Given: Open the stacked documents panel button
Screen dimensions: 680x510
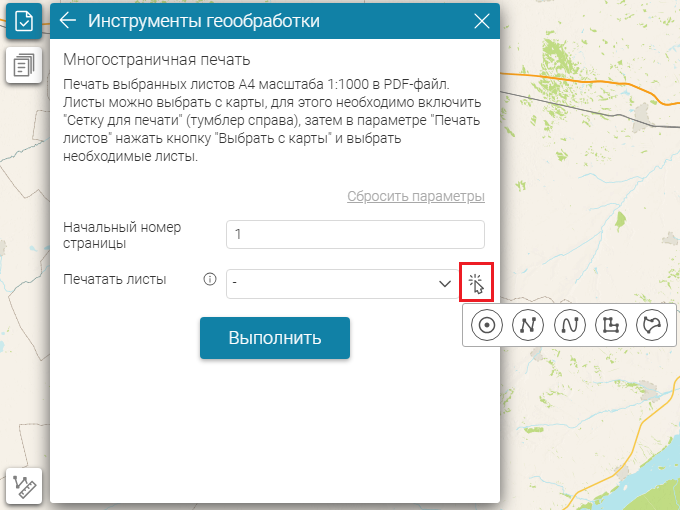Looking at the screenshot, I should (x=23, y=67).
